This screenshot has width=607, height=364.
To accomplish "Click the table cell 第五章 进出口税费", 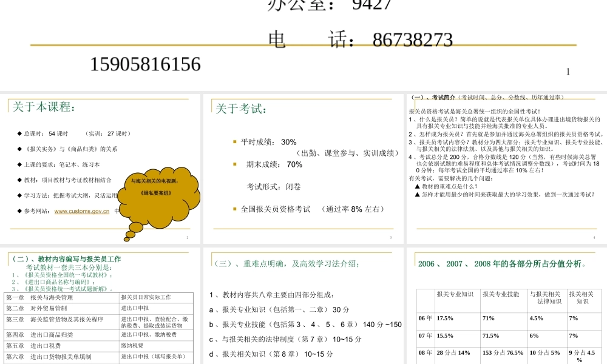I will pyautogui.click(x=61, y=346).
